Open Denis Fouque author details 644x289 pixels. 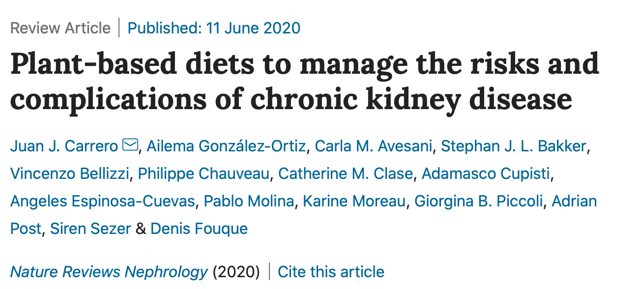[x=199, y=229]
